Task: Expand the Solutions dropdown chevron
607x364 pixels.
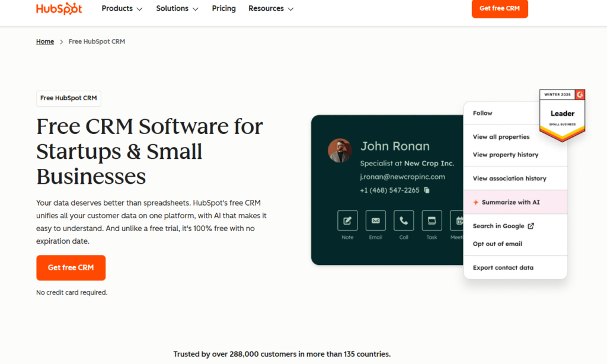Action: click(x=196, y=9)
